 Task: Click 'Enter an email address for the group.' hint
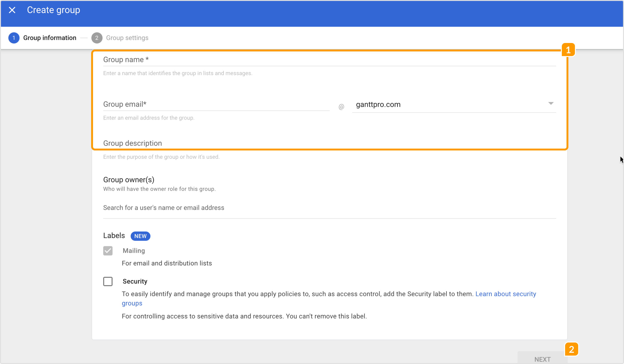coord(149,118)
